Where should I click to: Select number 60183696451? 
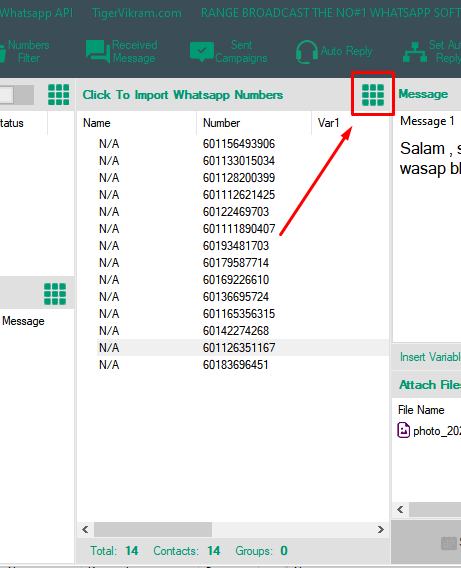tap(235, 365)
